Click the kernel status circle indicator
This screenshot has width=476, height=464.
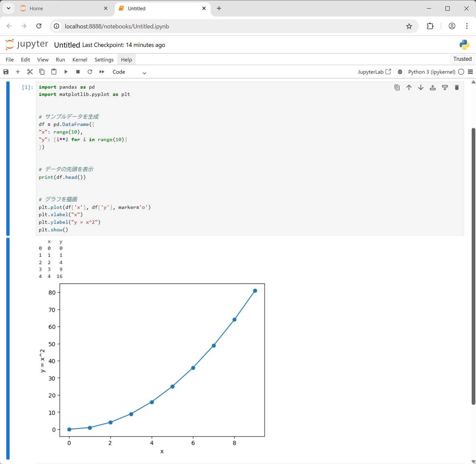(461, 72)
